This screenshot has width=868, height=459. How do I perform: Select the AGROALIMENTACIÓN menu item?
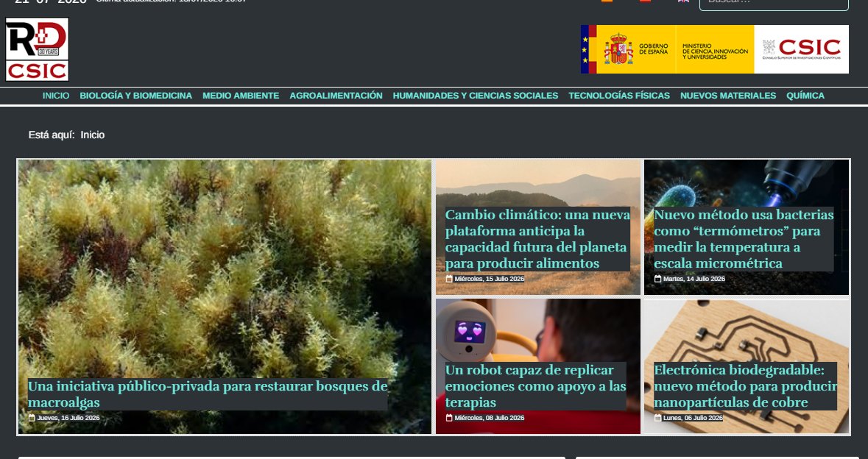[x=336, y=96]
